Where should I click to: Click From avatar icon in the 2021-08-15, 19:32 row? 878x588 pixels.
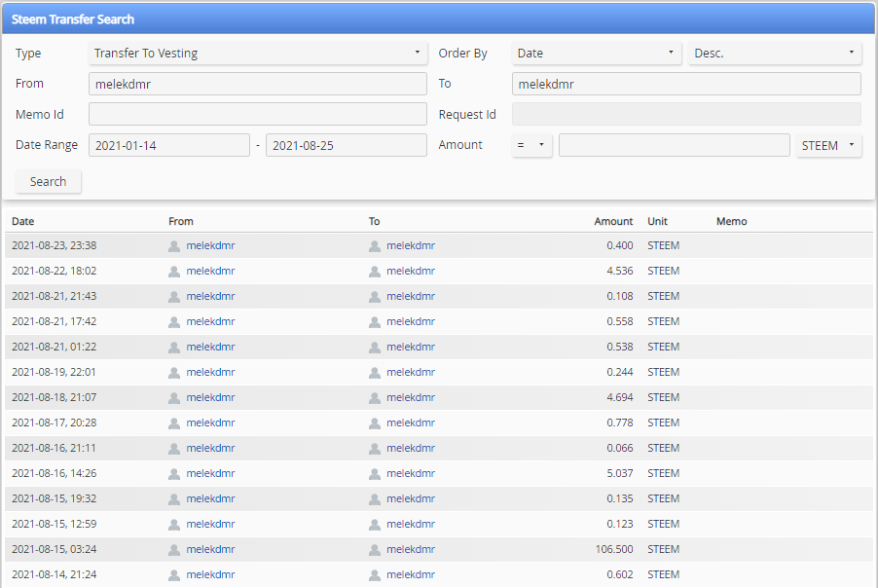174,499
